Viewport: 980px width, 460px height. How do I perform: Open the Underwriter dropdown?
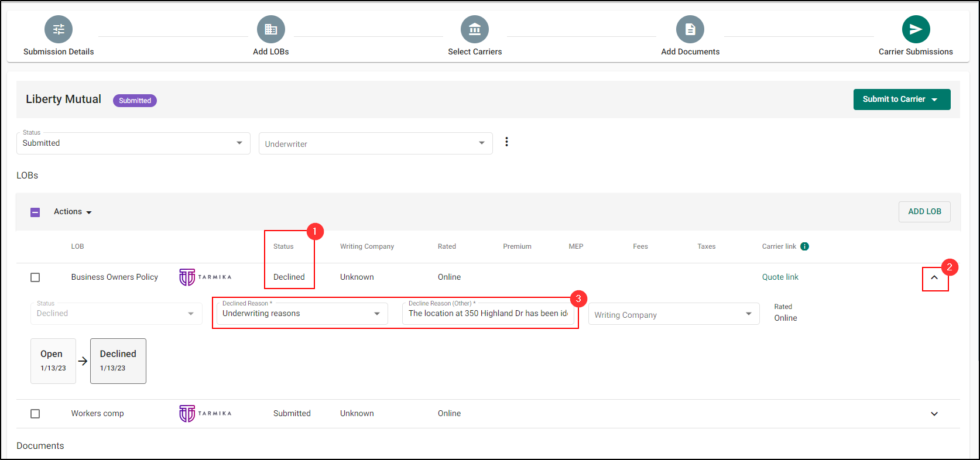click(x=375, y=143)
